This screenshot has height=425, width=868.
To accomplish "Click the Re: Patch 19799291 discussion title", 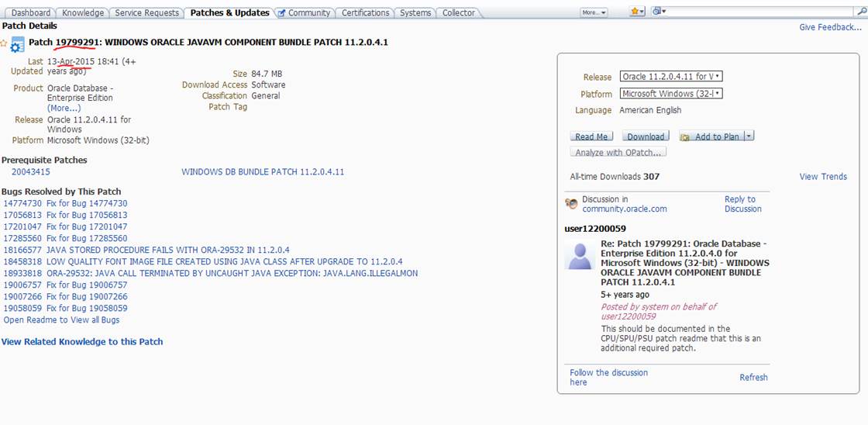I will [685, 263].
